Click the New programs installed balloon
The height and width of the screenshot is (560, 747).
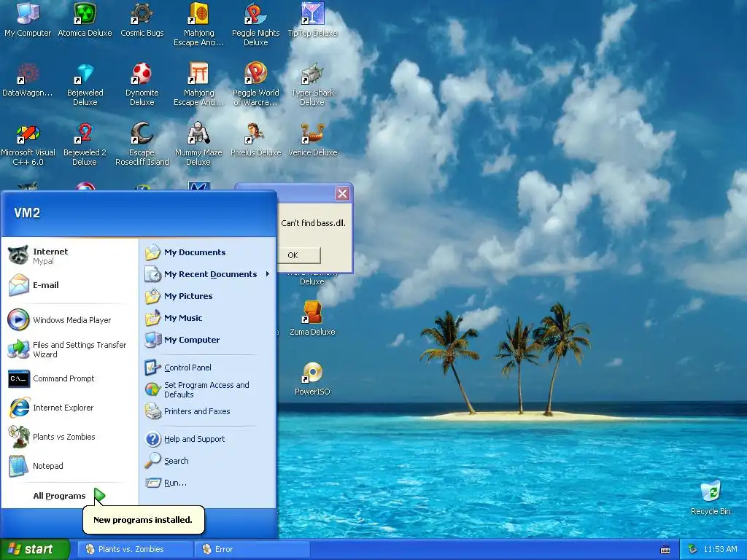(144, 519)
